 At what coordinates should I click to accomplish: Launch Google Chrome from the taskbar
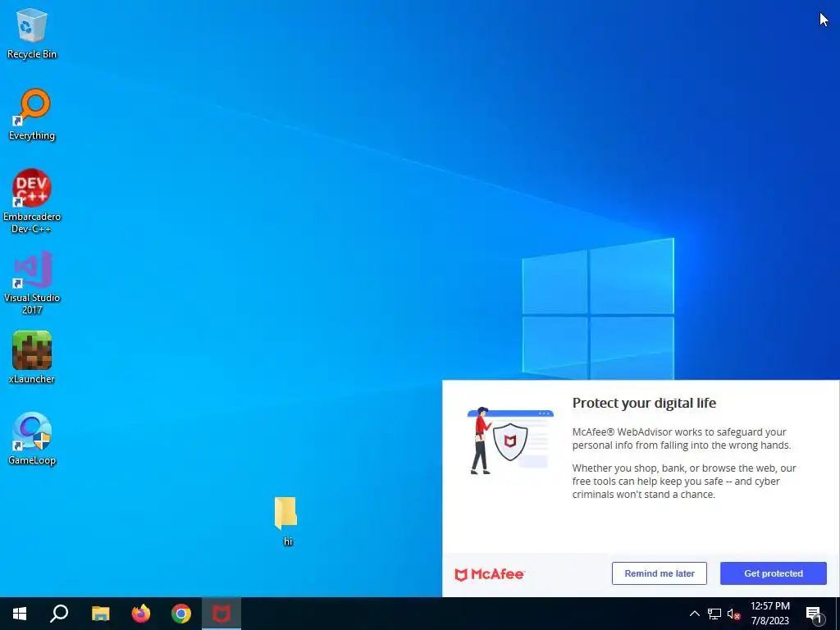click(181, 614)
